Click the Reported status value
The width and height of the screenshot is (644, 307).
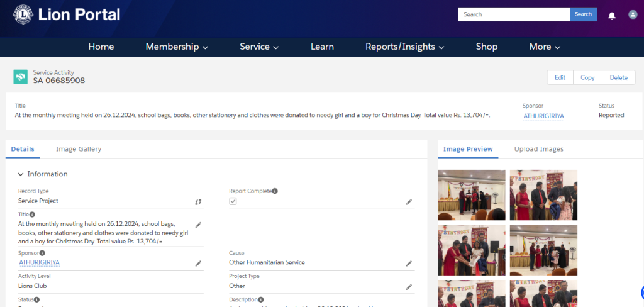[x=611, y=115]
